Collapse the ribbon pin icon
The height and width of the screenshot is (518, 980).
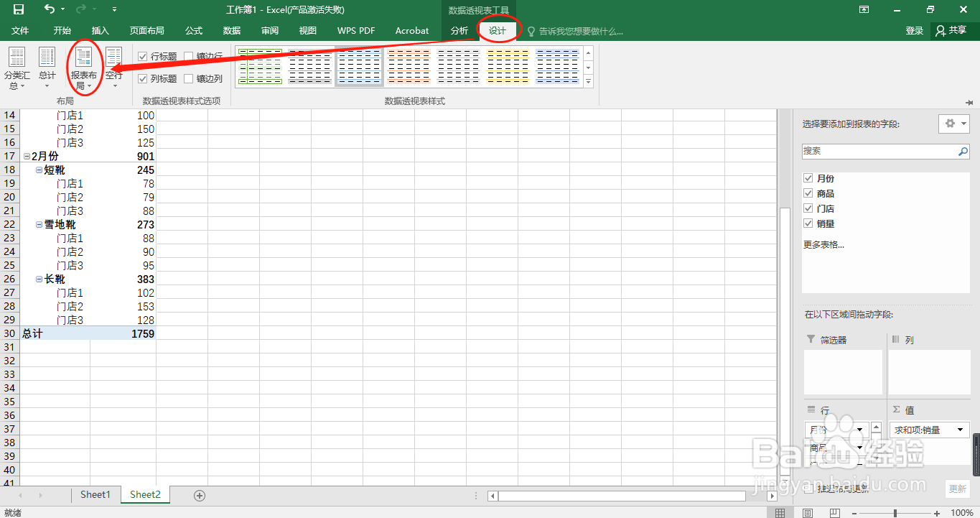(970, 103)
